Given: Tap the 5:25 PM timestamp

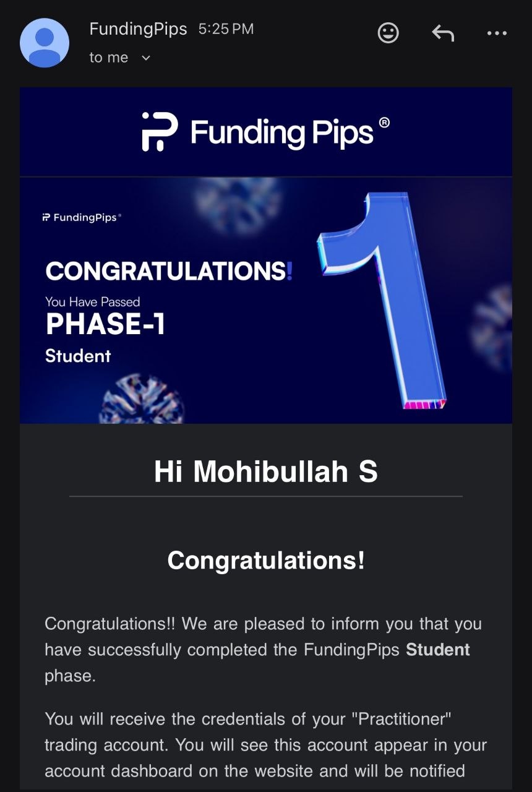Looking at the screenshot, I should pos(226,29).
